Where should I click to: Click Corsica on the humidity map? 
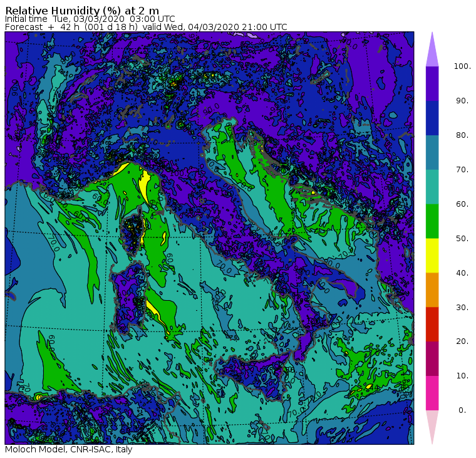click(x=132, y=231)
